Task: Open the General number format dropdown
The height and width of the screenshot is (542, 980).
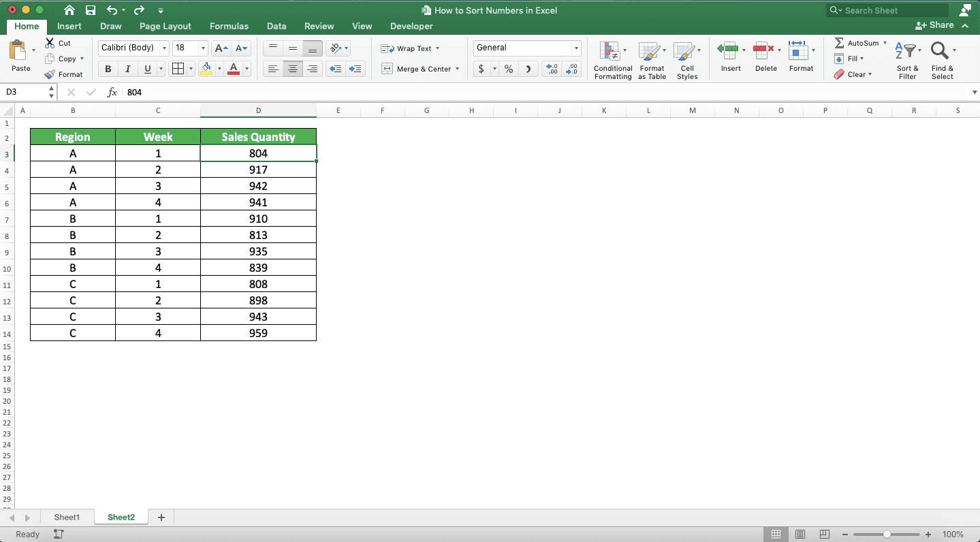Action: coord(576,48)
